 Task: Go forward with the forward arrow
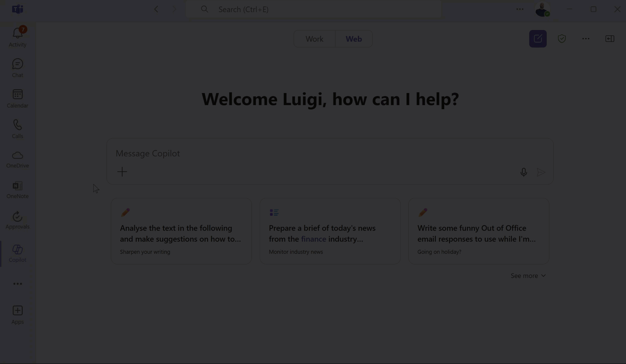174,9
